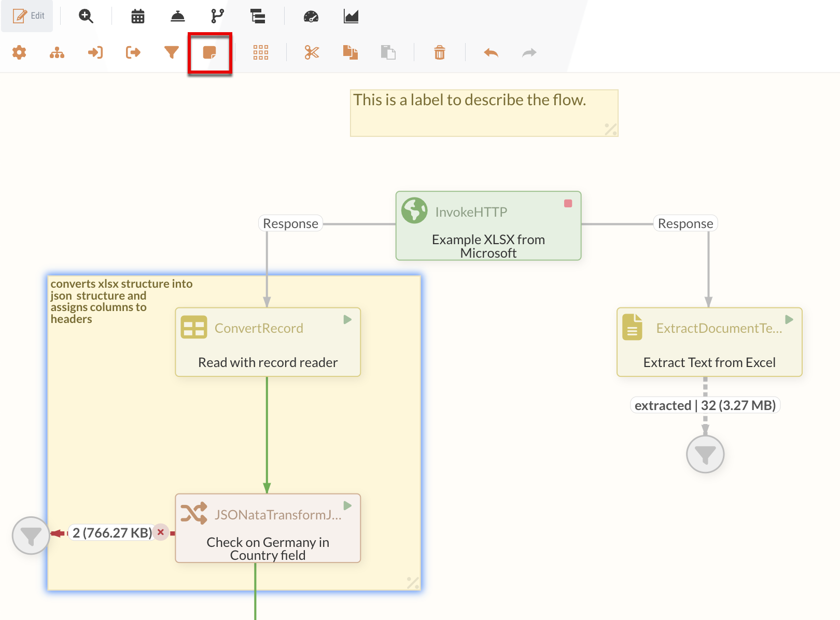Select the ExtractDocumentText processor
Screen dimensions: 840x620
point(709,342)
